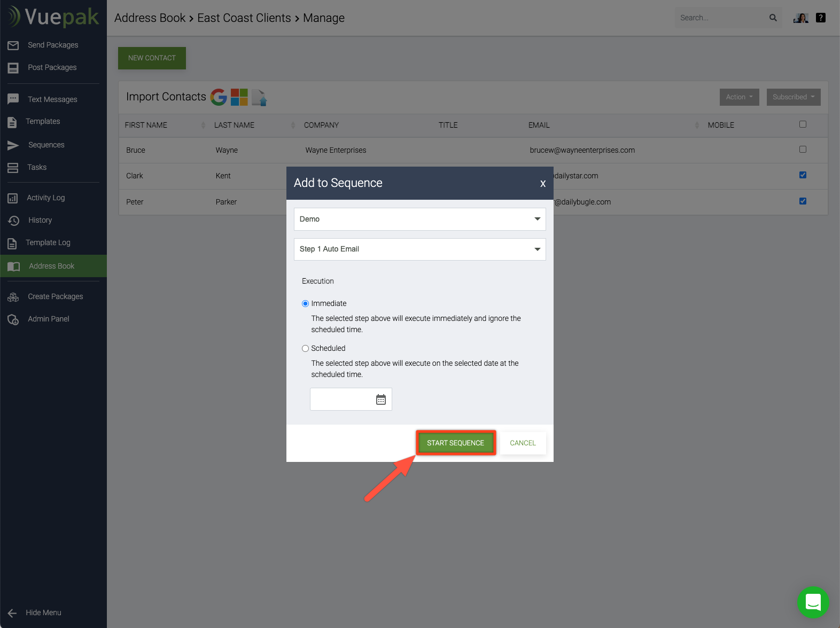Image resolution: width=840 pixels, height=628 pixels.
Task: Click the user profile avatar
Action: pos(800,18)
